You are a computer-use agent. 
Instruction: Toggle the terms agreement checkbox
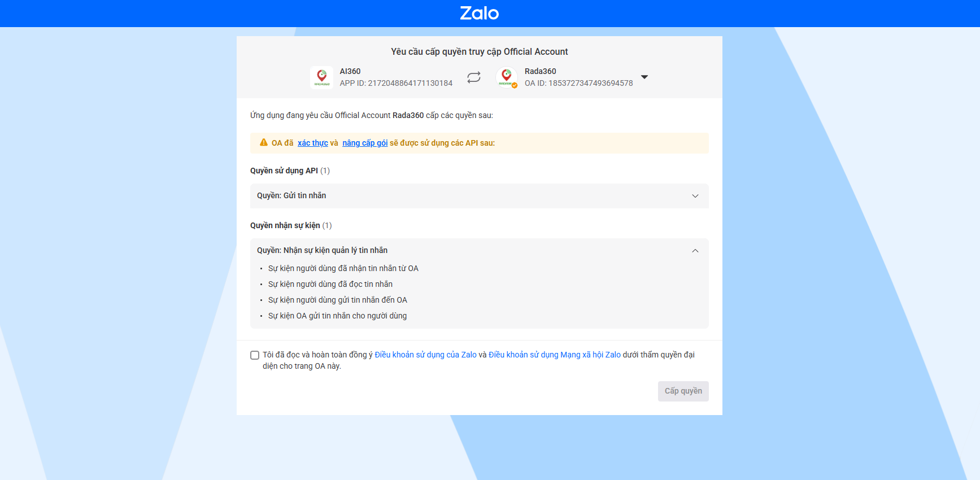(x=255, y=355)
